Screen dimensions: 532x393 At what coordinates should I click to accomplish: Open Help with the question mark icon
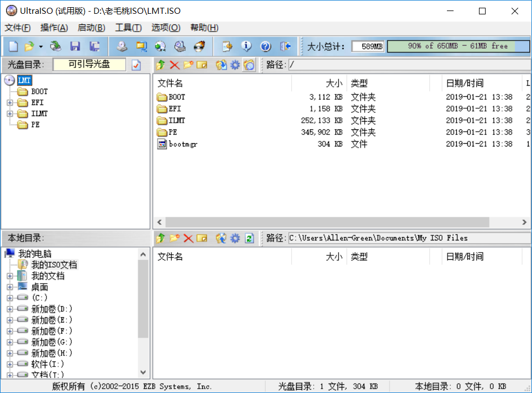(266, 46)
